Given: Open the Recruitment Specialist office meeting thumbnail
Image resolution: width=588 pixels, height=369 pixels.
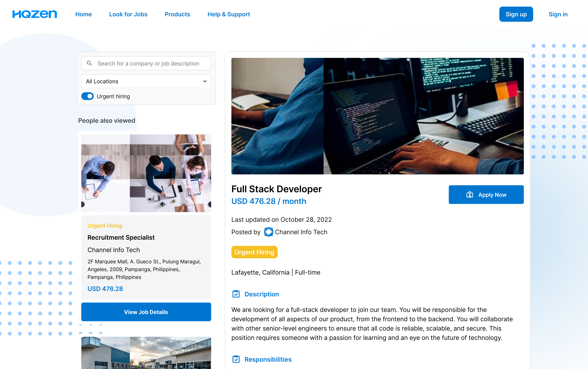Looking at the screenshot, I should [146, 173].
